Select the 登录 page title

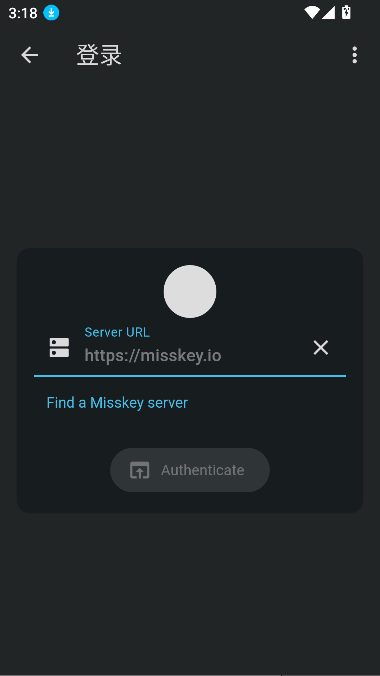(x=99, y=55)
